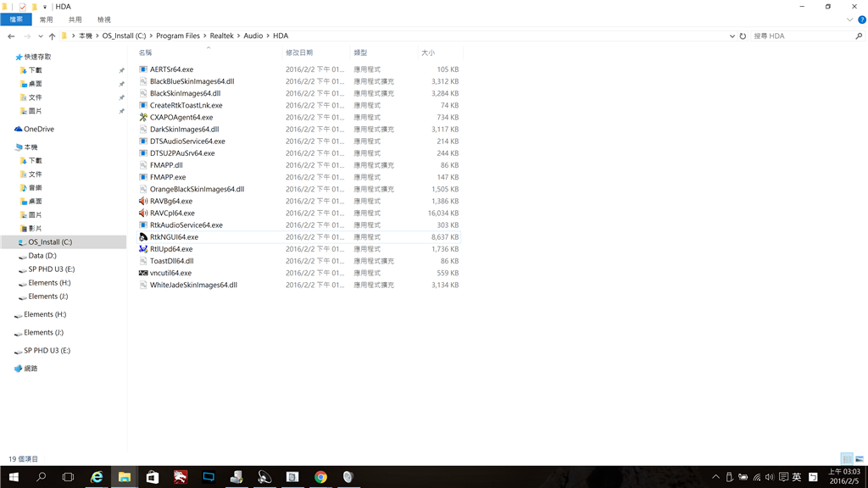
Task: Select RtkAudioService64.exe file name
Action: coord(186,225)
